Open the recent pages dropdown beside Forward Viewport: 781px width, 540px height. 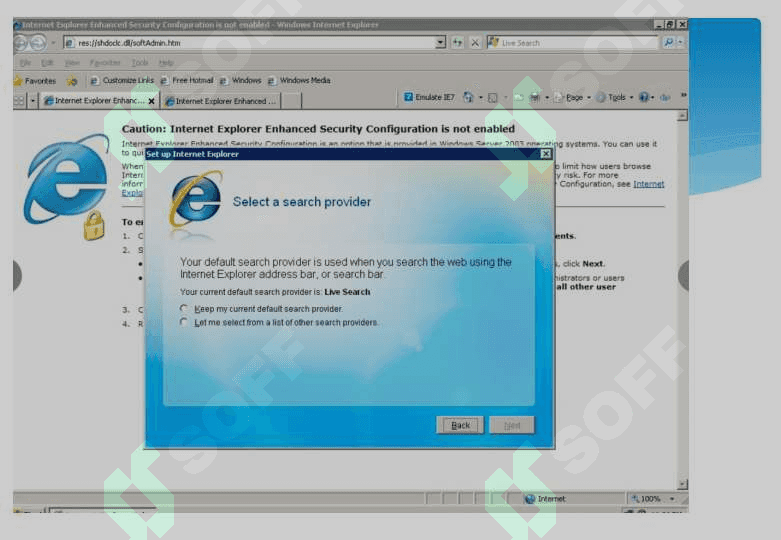pyautogui.click(x=53, y=43)
